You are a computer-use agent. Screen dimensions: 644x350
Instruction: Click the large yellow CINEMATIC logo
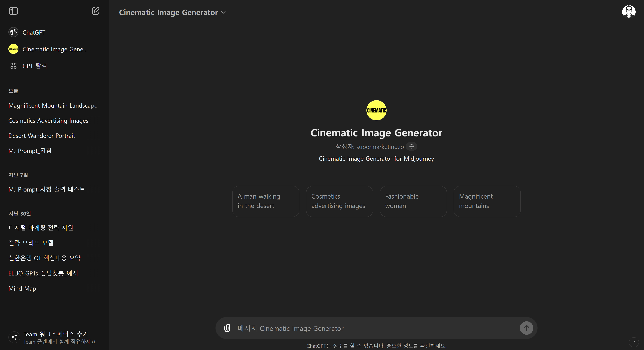coord(376,110)
